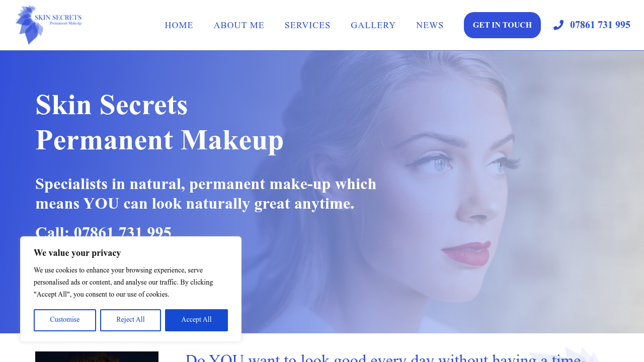Select the NEWS menu link
644x362 pixels.
(430, 25)
